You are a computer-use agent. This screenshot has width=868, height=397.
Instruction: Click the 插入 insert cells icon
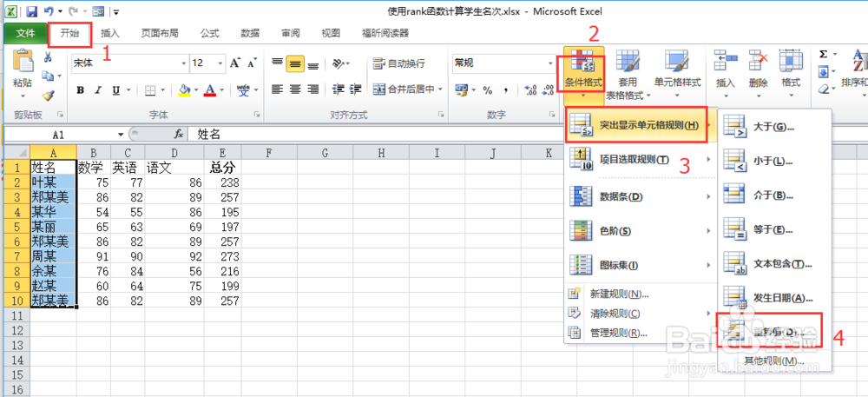tap(725, 60)
